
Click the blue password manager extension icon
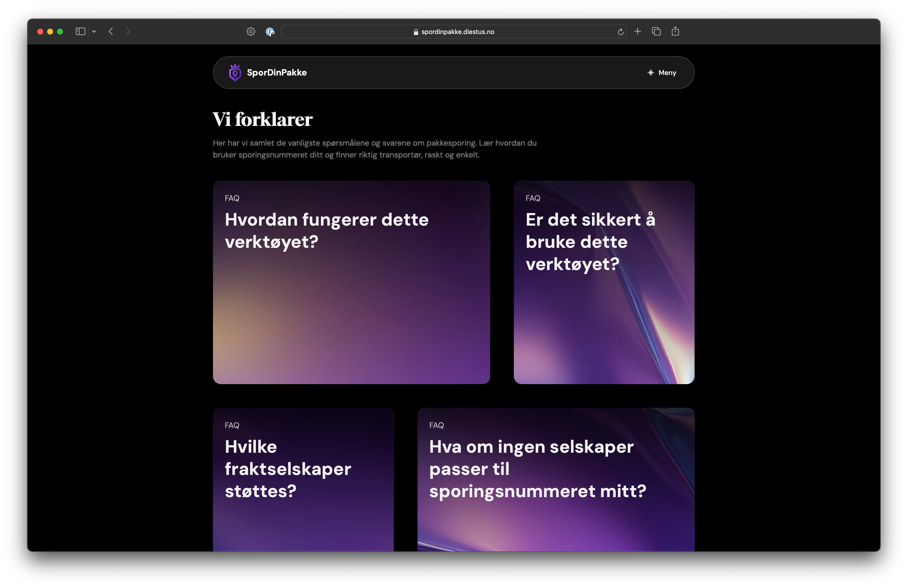point(270,32)
